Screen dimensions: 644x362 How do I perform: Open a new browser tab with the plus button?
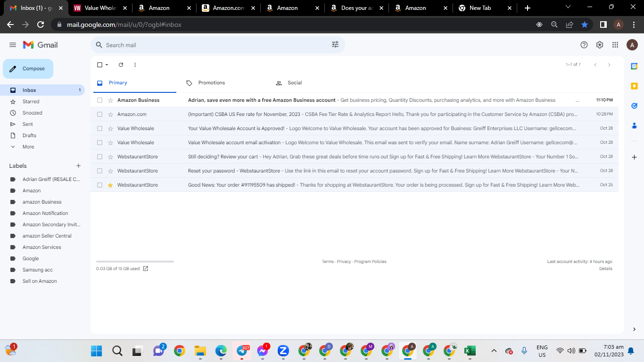[x=527, y=8]
